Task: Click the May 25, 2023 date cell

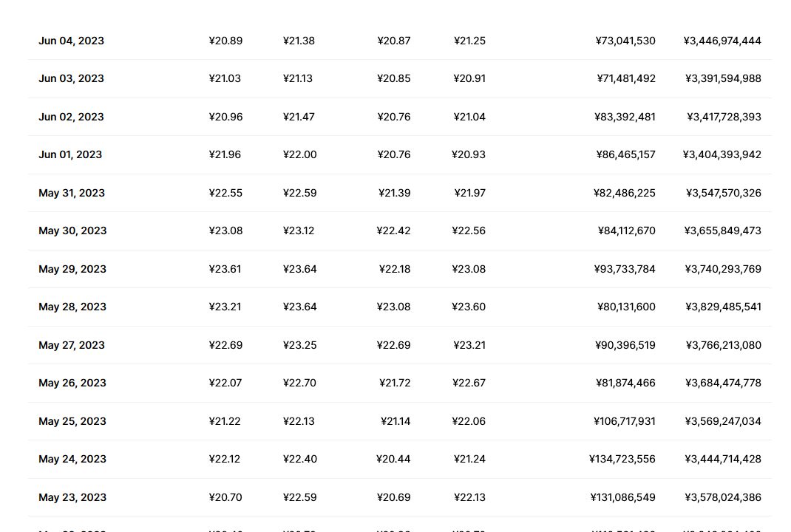Action: pos(72,421)
